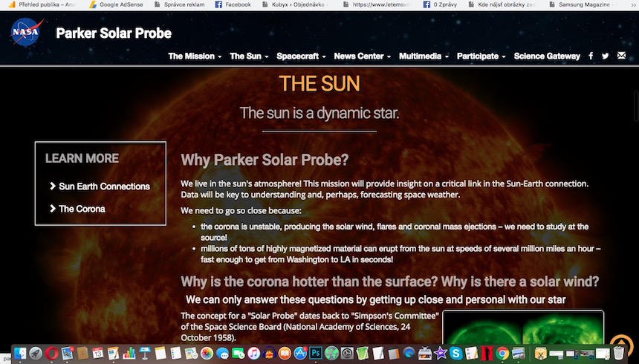Open yellow Notes app in the Dock
This screenshot has width=639, height=364.
click(x=160, y=353)
